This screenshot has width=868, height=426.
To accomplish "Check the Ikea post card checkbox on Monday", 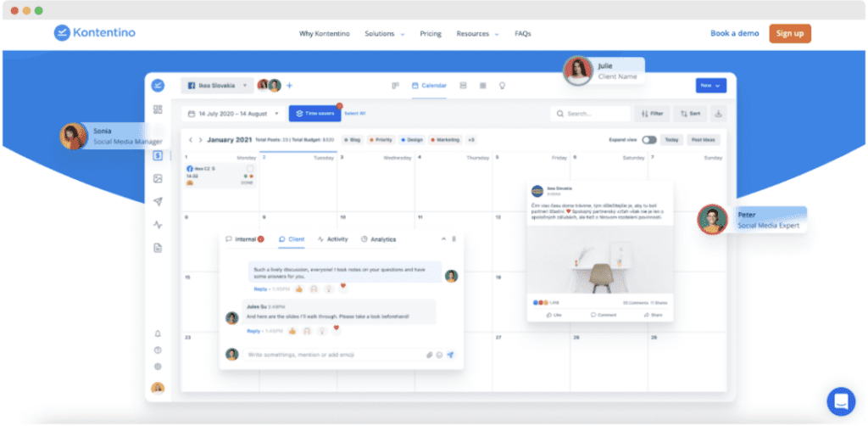I will [250, 168].
